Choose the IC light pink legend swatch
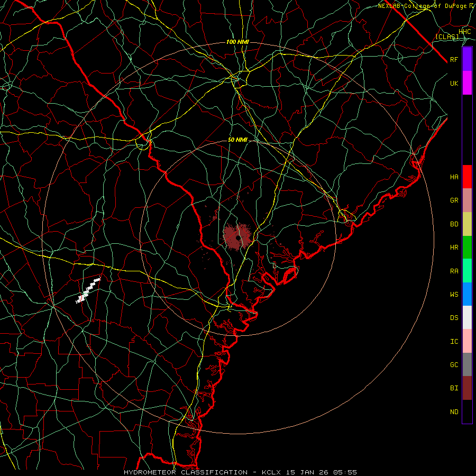476x476 pixels. (x=467, y=341)
